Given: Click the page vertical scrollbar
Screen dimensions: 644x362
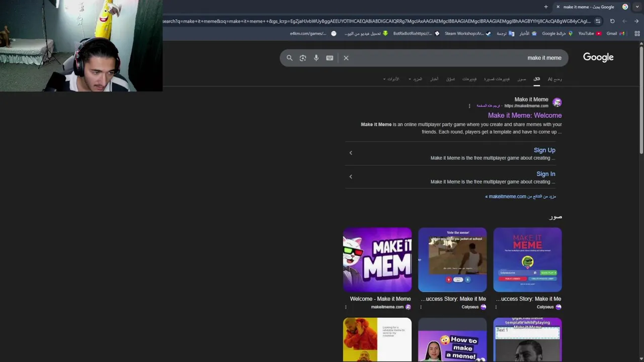Looking at the screenshot, I should point(641,101).
